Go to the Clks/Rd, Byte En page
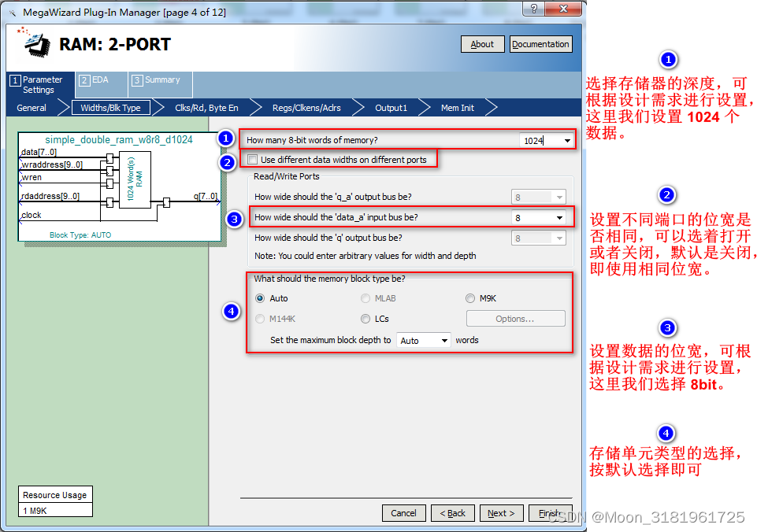757x532 pixels. tap(206, 108)
